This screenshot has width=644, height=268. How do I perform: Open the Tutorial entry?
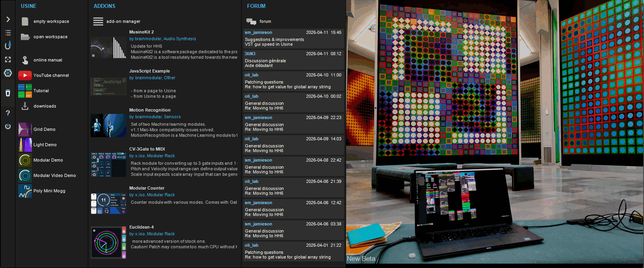[41, 91]
